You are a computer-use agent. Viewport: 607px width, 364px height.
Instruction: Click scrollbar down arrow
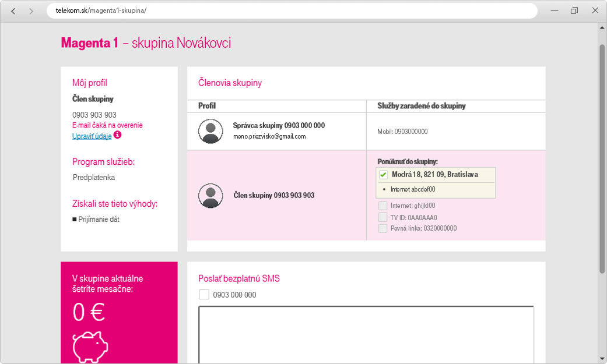(602, 359)
